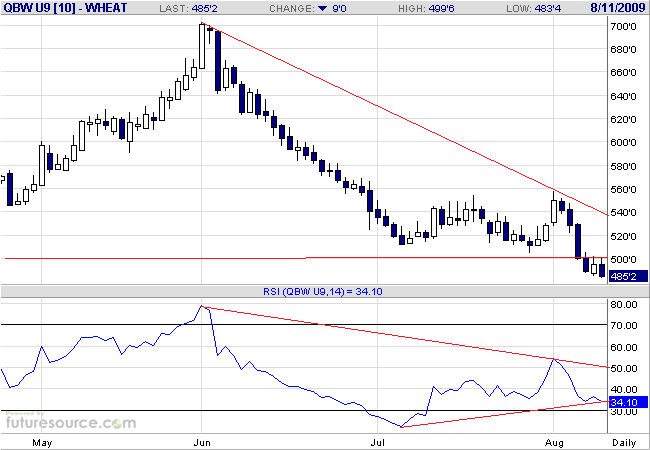Viewport: 650px width, 450px height.
Task: Click the highlighted 34.10 RSI value tag
Action: coord(628,402)
